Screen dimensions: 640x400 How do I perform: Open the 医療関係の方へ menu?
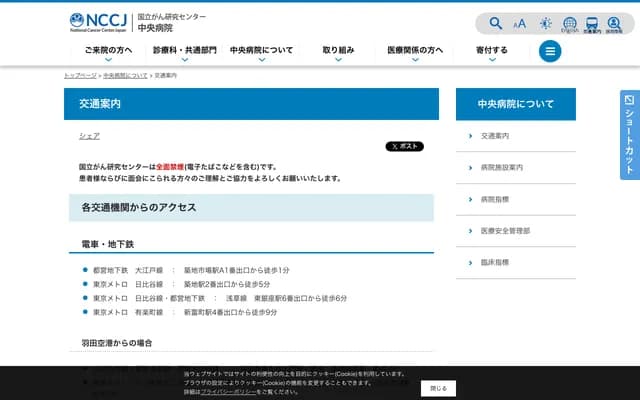(x=415, y=51)
